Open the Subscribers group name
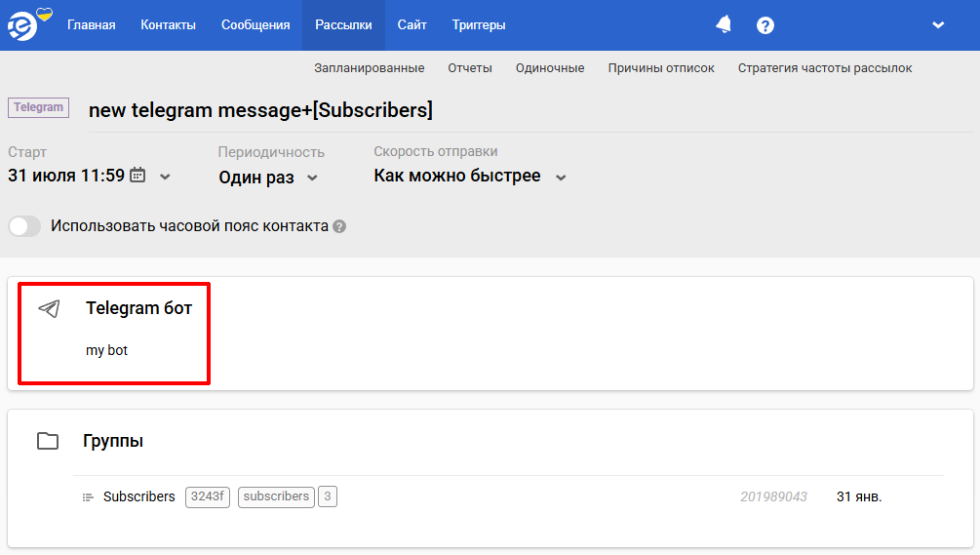 click(x=138, y=496)
